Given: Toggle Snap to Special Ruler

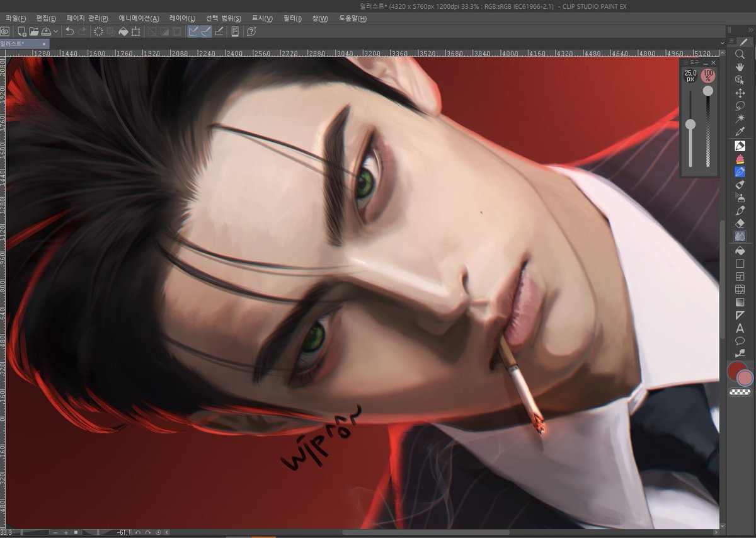Looking at the screenshot, I should [206, 31].
